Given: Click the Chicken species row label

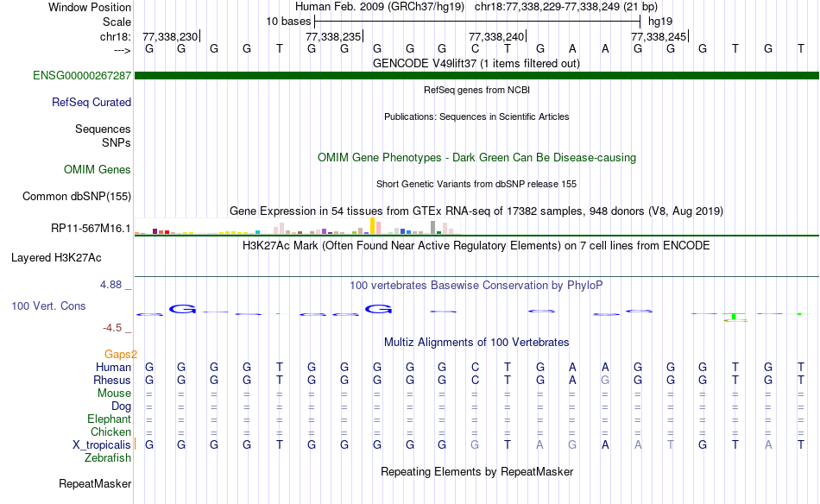Looking at the screenshot, I should tap(110, 432).
